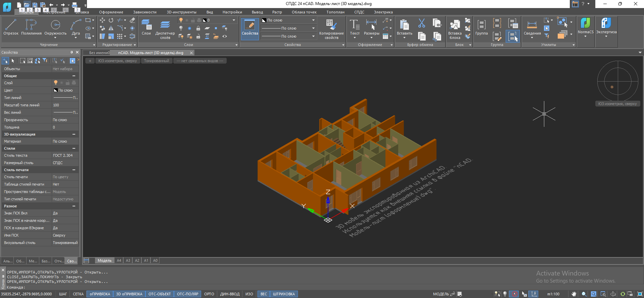Open the 3D-инструменты ribbon tab
This screenshot has height=298, width=644.
[x=181, y=12]
